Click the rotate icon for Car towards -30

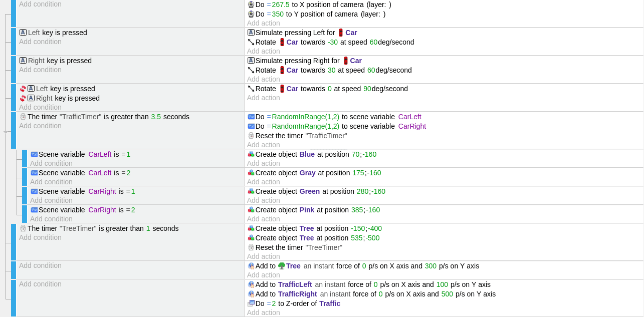coord(251,42)
